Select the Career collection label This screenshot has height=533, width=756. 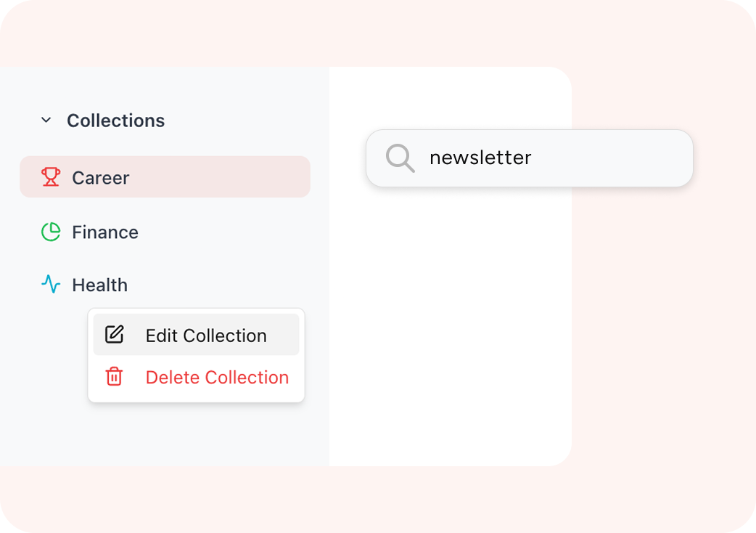[x=100, y=178]
